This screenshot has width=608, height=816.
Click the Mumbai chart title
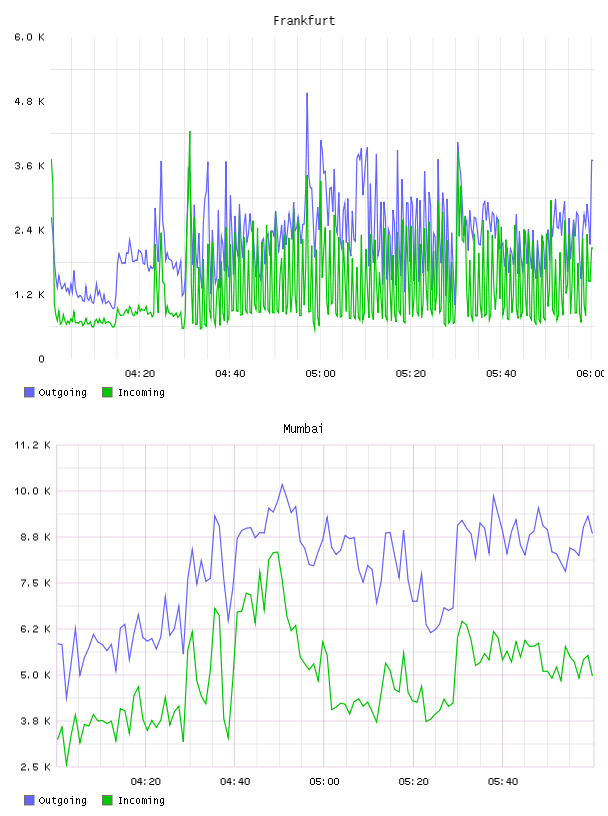coord(303,429)
